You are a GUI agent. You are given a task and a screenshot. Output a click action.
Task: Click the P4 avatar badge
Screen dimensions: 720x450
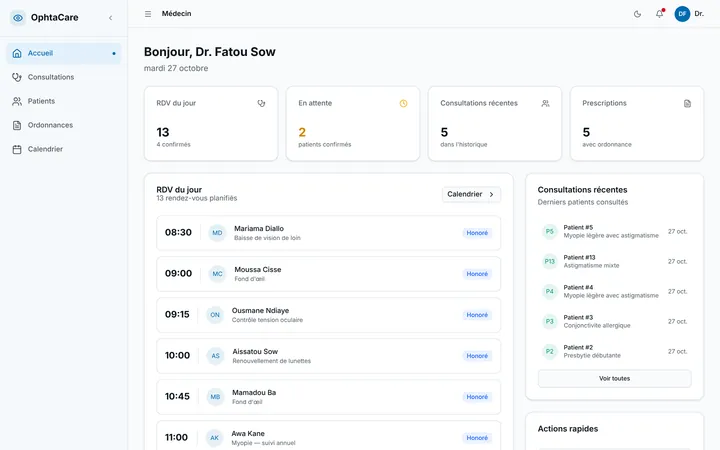pos(550,291)
